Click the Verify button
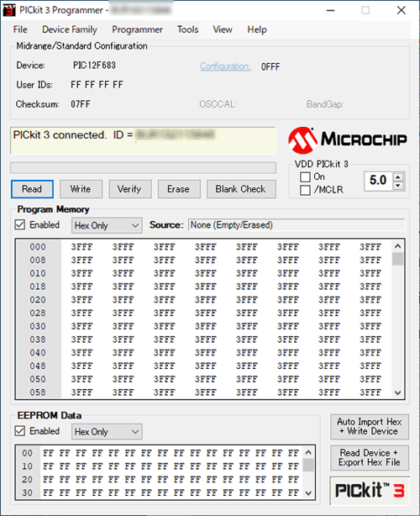The height and width of the screenshot is (516, 420). tap(130, 189)
